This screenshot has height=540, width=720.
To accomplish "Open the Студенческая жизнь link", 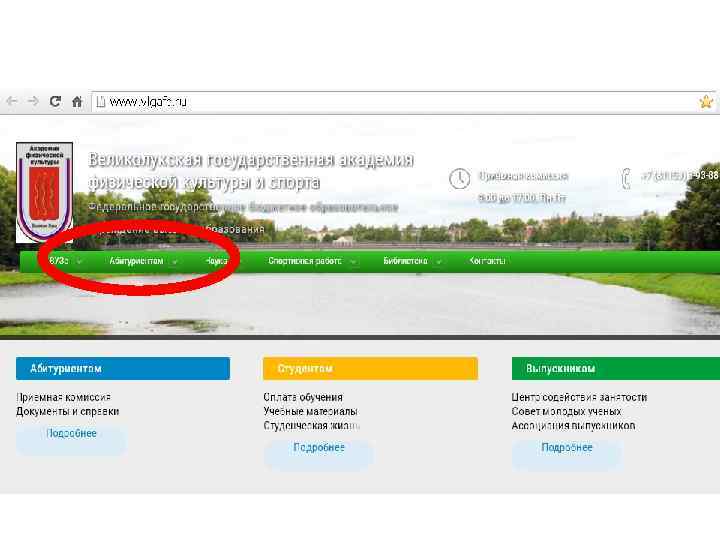I will pyautogui.click(x=312, y=426).
